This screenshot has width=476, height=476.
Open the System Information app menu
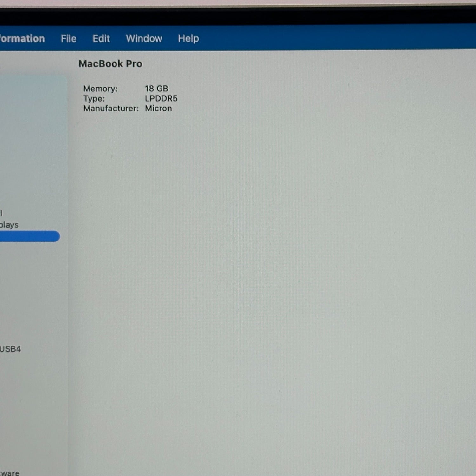(22, 39)
